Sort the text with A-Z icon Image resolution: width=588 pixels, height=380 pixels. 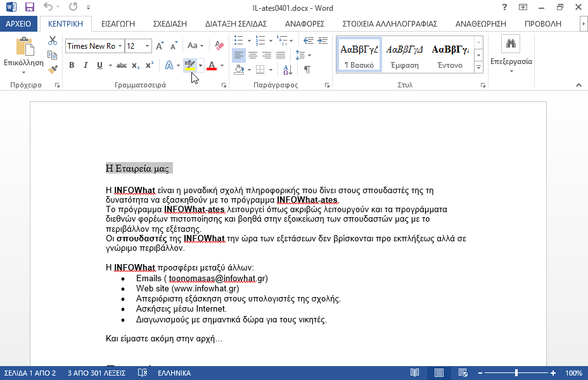point(288,69)
